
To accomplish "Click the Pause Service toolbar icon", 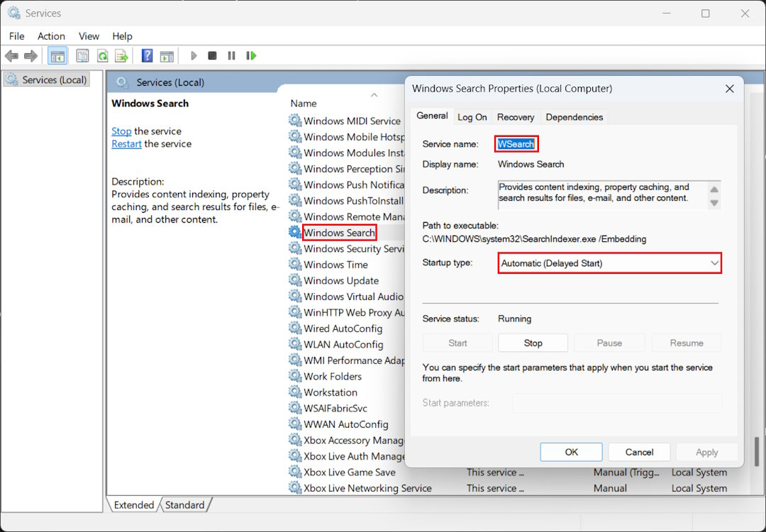I will point(231,56).
